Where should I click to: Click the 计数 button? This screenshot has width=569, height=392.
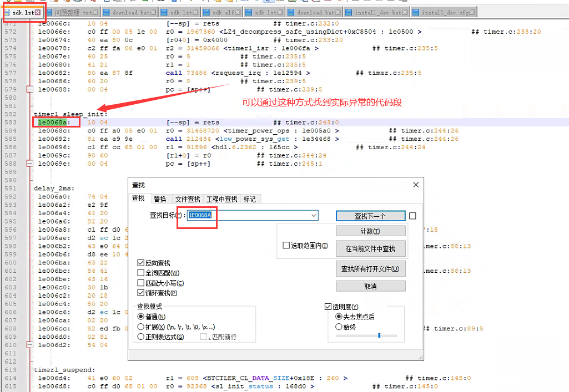[x=370, y=231]
